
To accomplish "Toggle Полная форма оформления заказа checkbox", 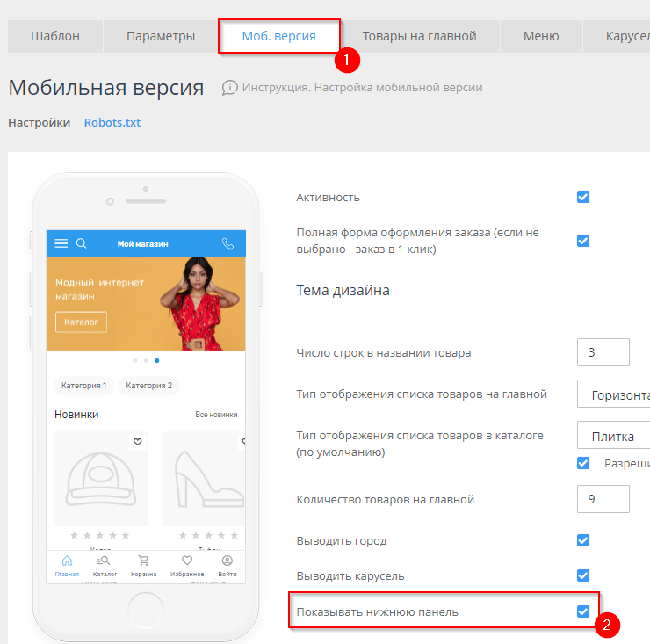I will [583, 241].
